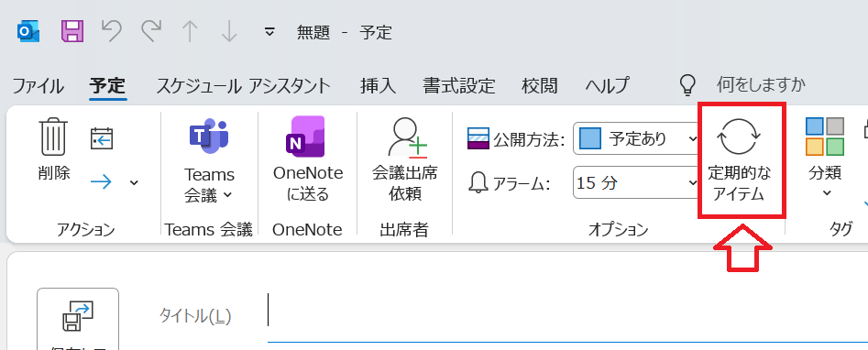Open the ファイル tab
Viewport: 868px width, 350px height.
pyautogui.click(x=38, y=86)
